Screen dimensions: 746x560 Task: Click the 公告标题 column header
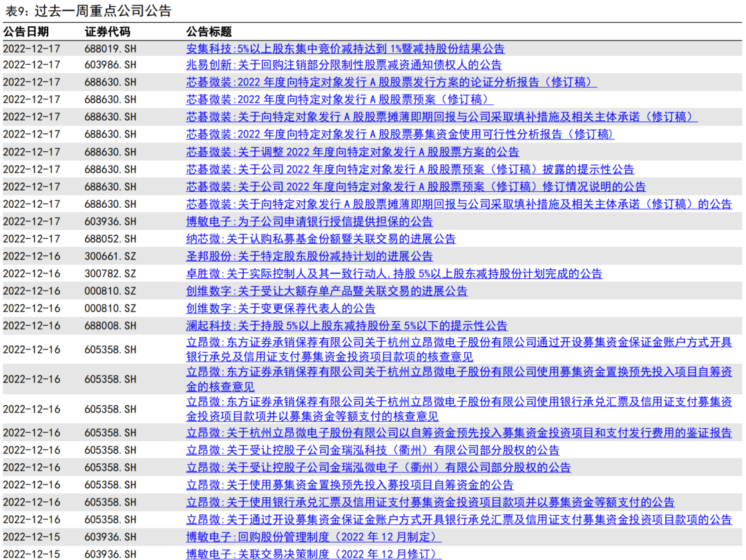coord(209,32)
